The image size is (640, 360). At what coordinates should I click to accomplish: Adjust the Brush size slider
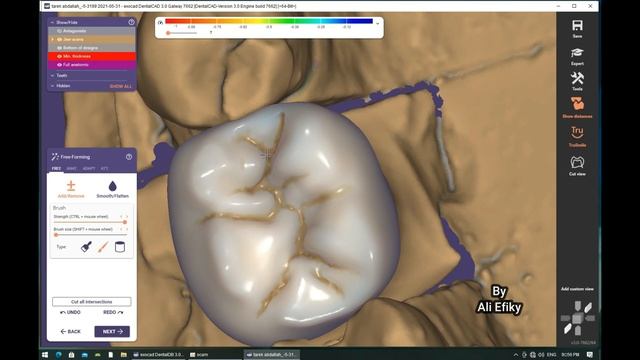90,235
